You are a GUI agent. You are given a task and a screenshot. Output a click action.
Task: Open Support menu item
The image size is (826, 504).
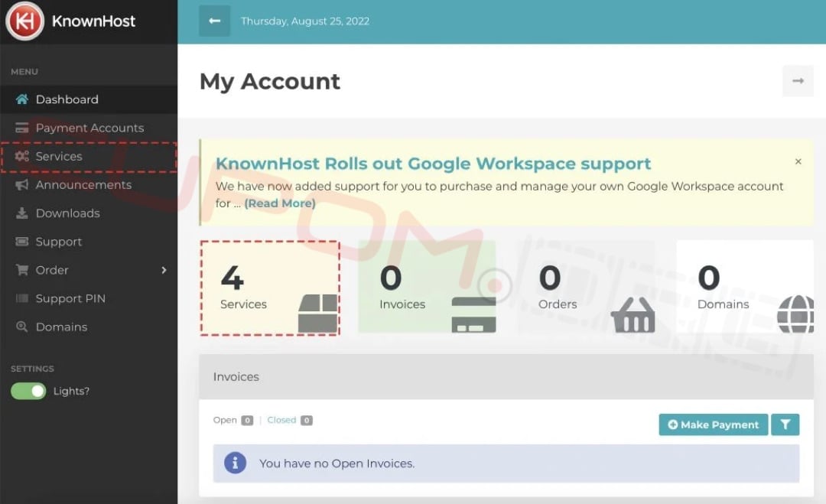[x=89, y=241]
